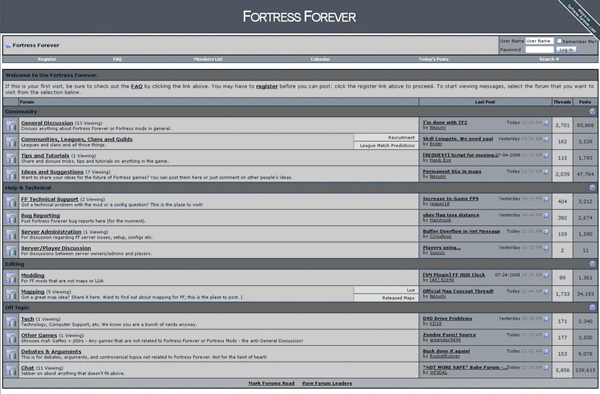The width and height of the screenshot is (600, 394).
Task: Click forum icon beside Bug Reporting
Action: tap(11, 218)
